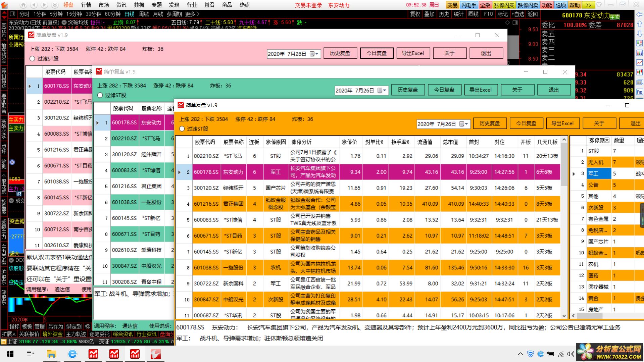Select row 300847.SZ 中船汉光 in orange window
Viewport: 644px width, 362px height.
tap(368, 300)
